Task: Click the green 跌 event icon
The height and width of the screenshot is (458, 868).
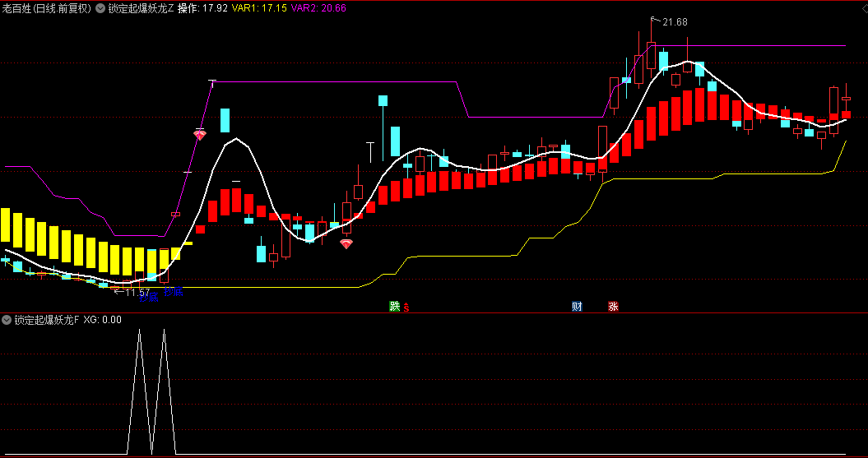Action: tap(394, 307)
